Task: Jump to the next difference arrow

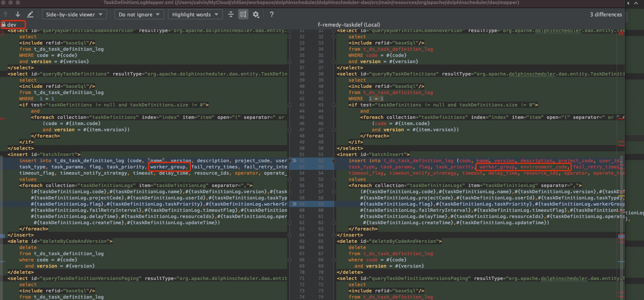Action: click(x=17, y=14)
